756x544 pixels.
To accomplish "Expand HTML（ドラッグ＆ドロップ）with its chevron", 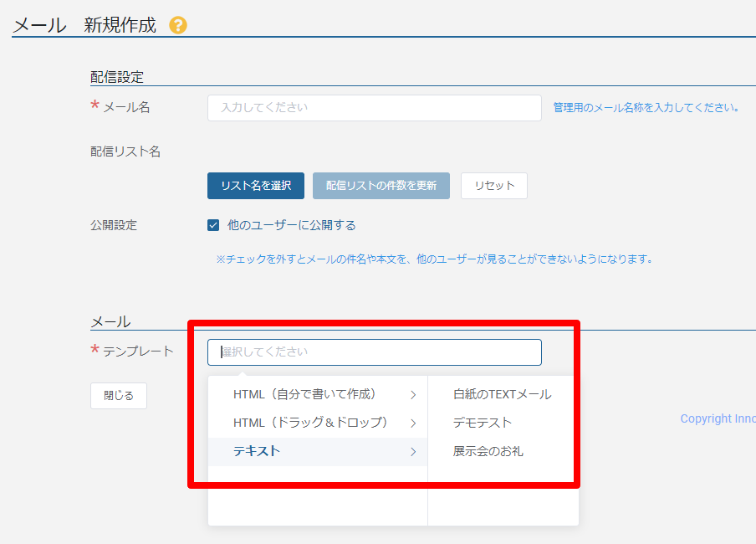I will pos(411,423).
